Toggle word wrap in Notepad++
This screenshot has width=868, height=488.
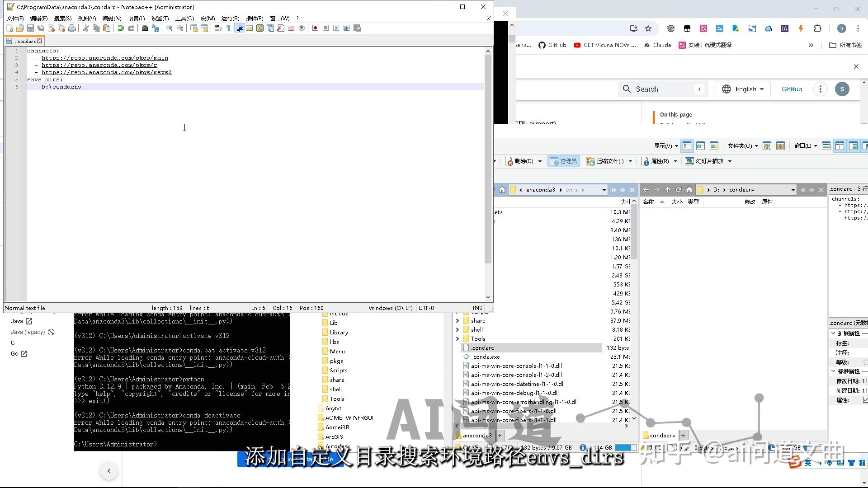coord(218,28)
